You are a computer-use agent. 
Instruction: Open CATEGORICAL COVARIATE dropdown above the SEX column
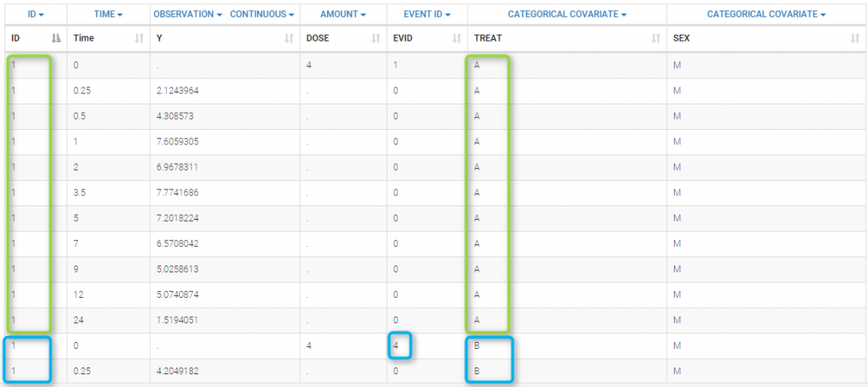pos(766,14)
